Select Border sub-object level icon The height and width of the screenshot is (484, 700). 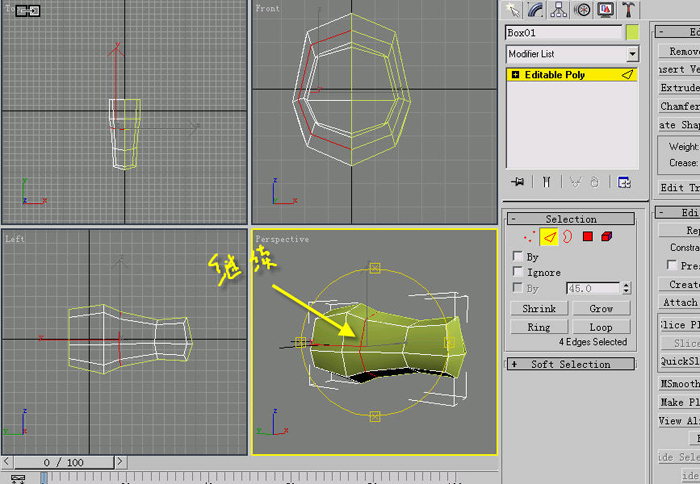567,236
